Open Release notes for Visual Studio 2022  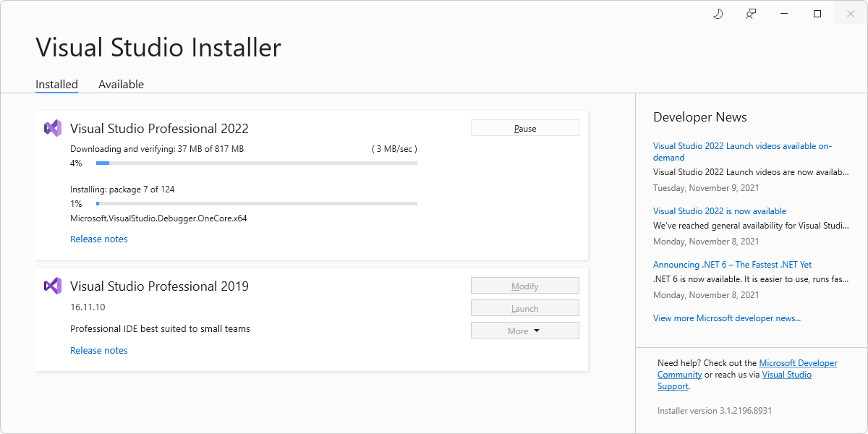[x=98, y=239]
